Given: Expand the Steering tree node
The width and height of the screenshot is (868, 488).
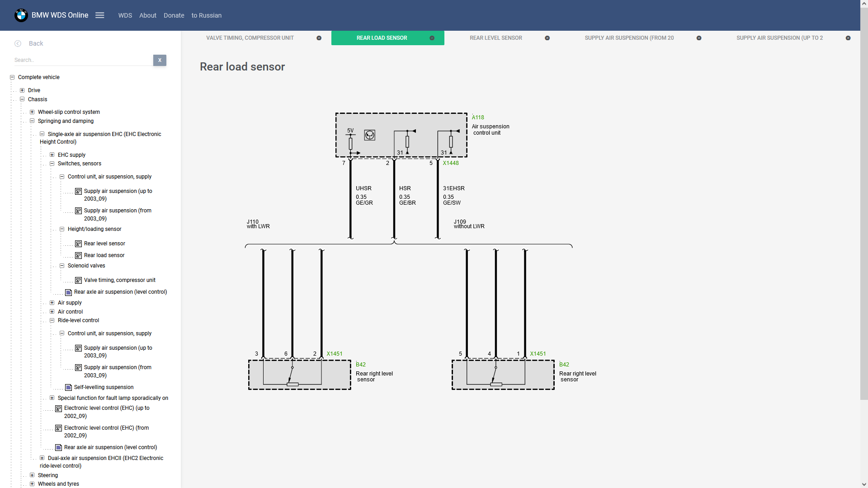Looking at the screenshot, I should (x=32, y=475).
